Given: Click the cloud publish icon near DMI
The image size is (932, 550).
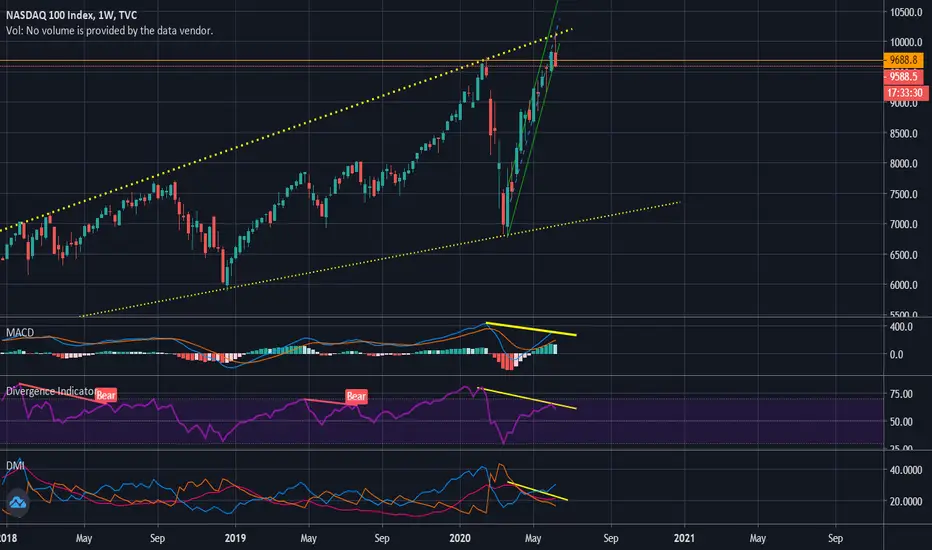Looking at the screenshot, I should tap(17, 503).
